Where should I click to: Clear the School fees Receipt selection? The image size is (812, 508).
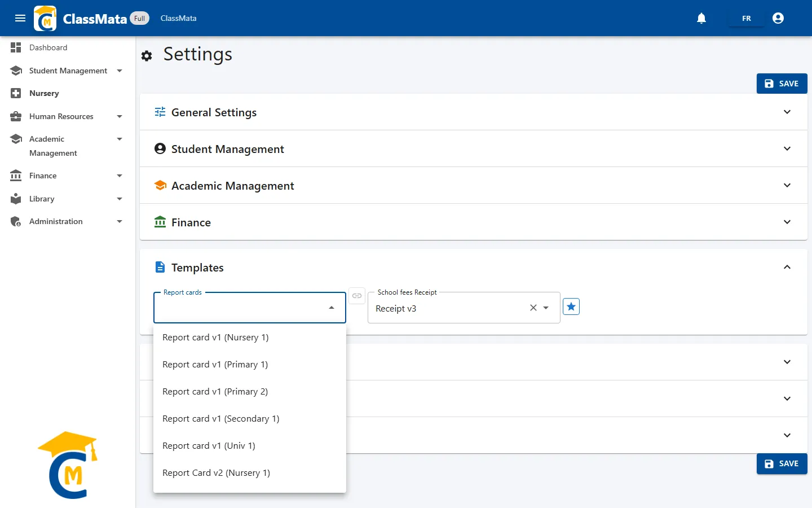[533, 308]
